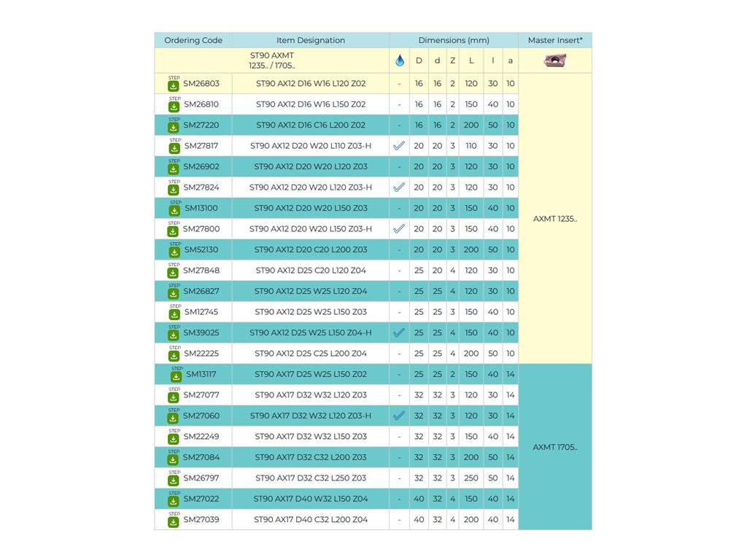This screenshot has height=560, width=747.
Task: Click coolant checkmark in SM27060 row
Action: coord(399,416)
